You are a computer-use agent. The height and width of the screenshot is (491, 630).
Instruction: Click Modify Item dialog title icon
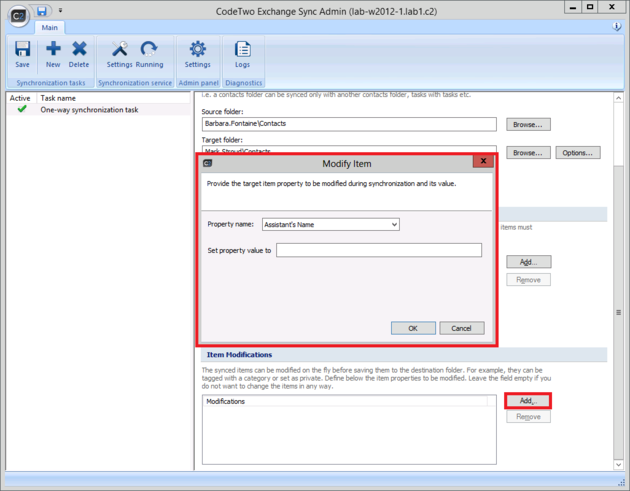click(208, 163)
